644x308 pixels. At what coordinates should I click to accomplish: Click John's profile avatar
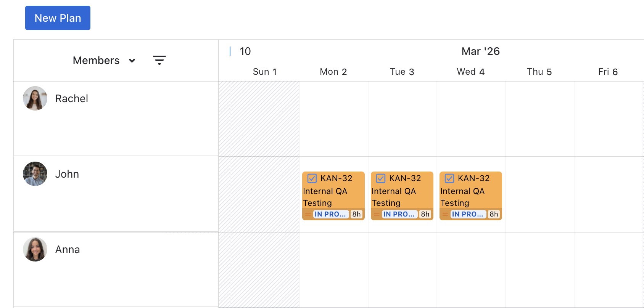click(x=35, y=174)
